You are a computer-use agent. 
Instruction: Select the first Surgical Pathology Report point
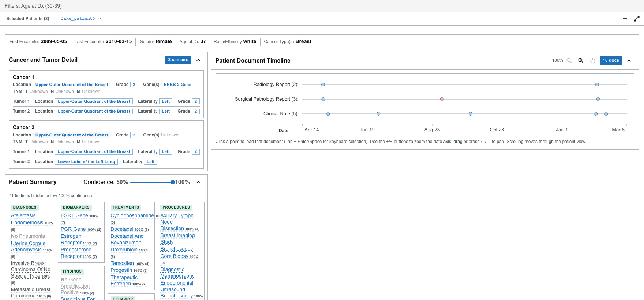(323, 99)
